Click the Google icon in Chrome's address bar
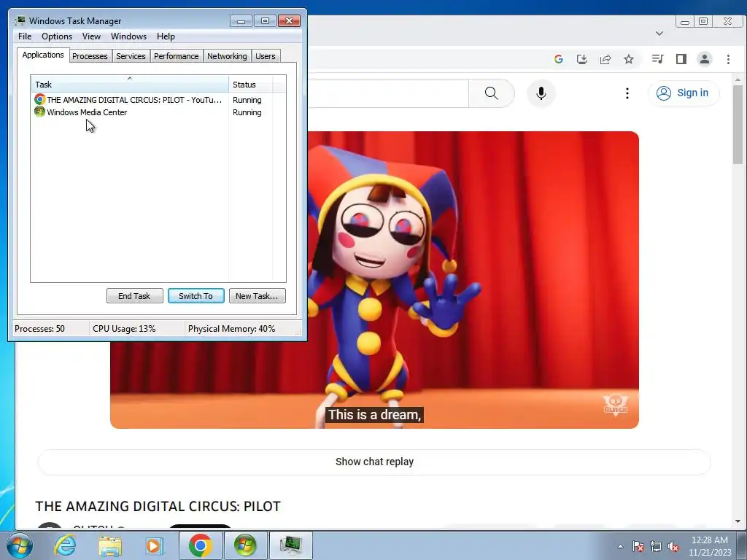This screenshot has width=747, height=560. coord(559,59)
